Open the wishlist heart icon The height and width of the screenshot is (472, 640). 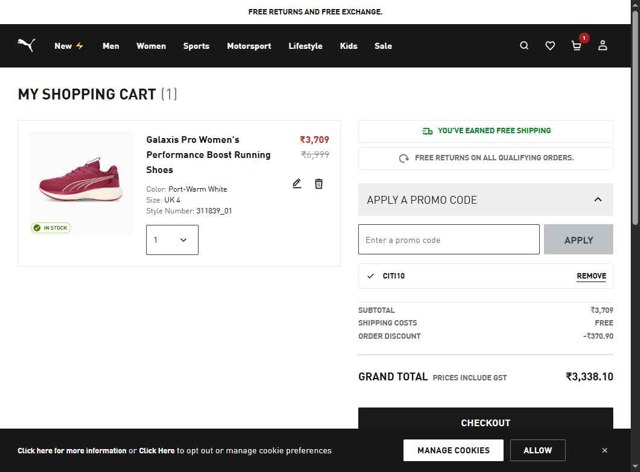click(550, 46)
